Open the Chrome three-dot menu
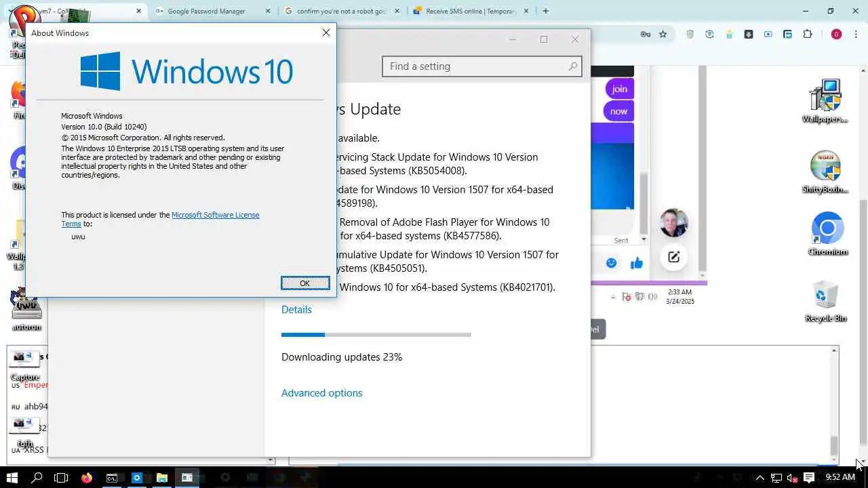The image size is (868, 488). point(856,35)
